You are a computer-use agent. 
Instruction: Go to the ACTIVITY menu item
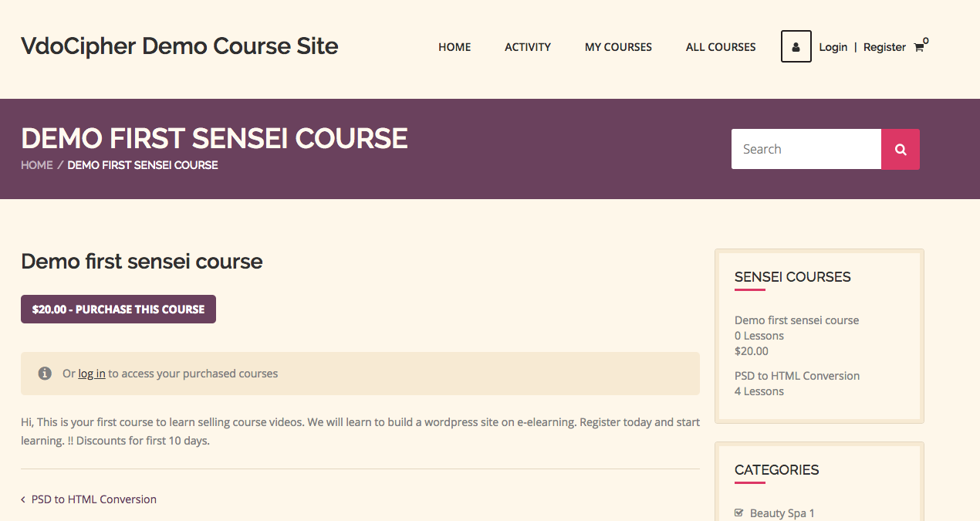tap(528, 47)
